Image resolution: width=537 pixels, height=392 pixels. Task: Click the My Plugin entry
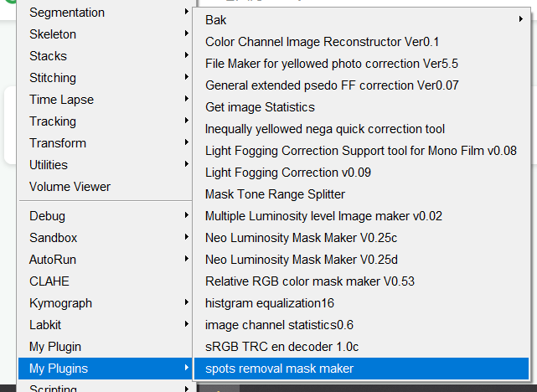click(55, 347)
